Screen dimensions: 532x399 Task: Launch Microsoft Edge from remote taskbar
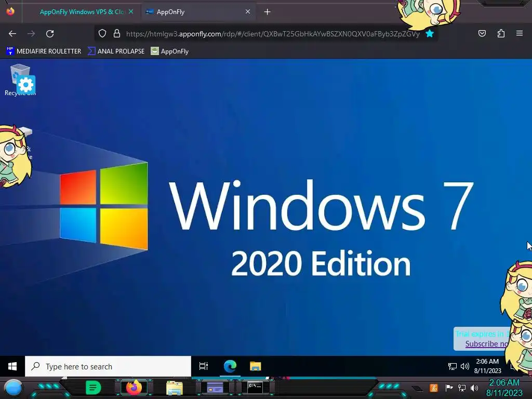coord(230,366)
